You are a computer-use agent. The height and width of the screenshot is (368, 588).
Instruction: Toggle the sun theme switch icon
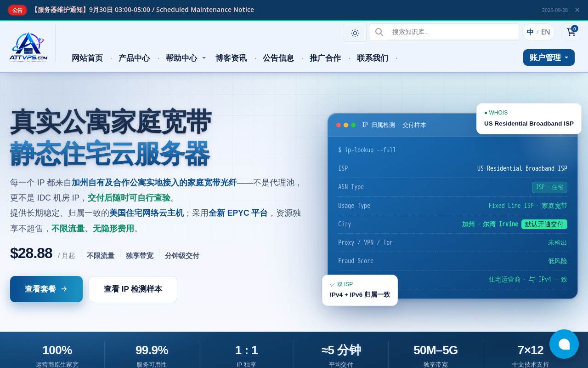[355, 33]
